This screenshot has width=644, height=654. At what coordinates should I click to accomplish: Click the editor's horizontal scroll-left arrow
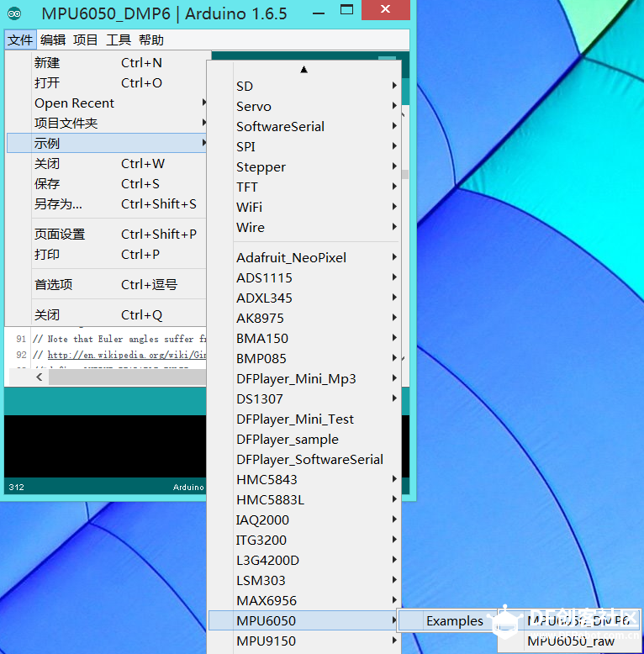[40, 377]
